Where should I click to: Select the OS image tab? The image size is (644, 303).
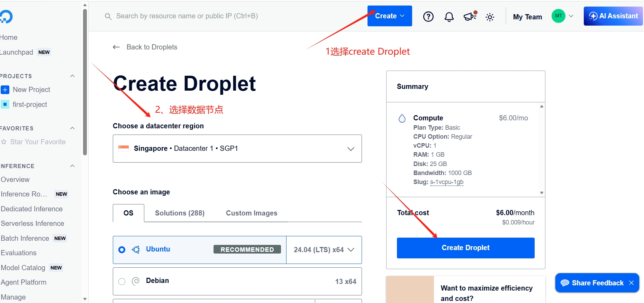point(128,213)
